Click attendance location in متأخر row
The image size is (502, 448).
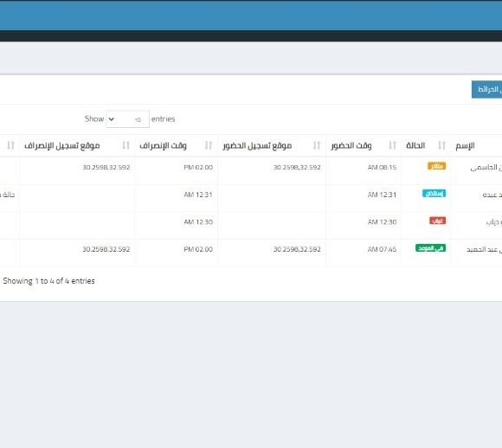(297, 168)
